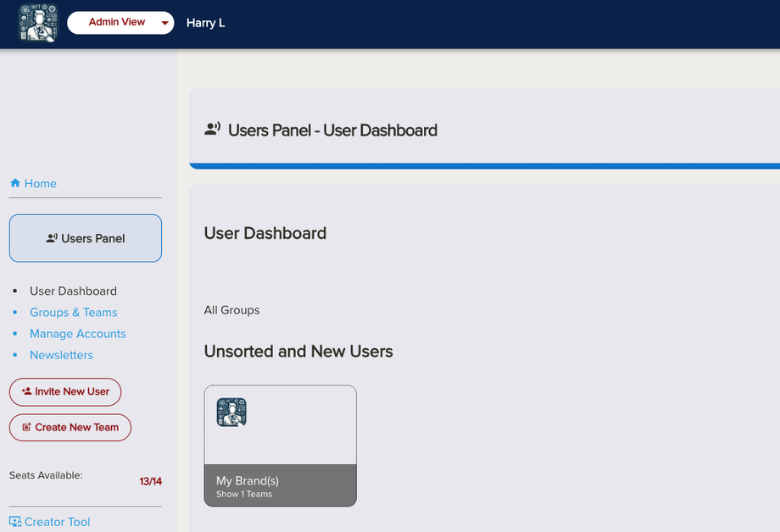Open the Creator Tool link
Screen dimensions: 780x532
pyautogui.click(x=57, y=522)
